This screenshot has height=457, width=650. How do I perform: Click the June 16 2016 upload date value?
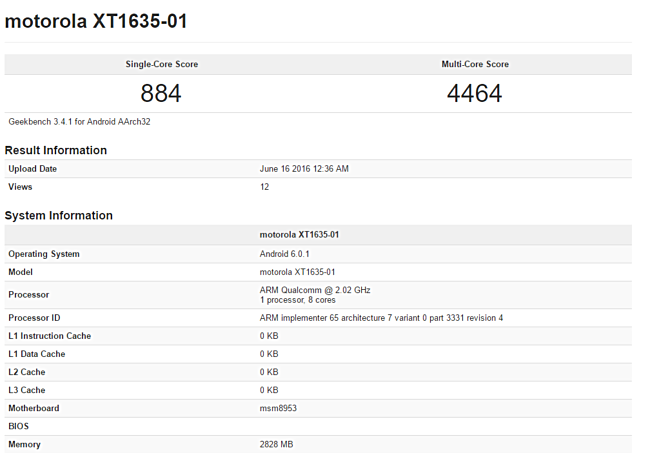click(304, 169)
